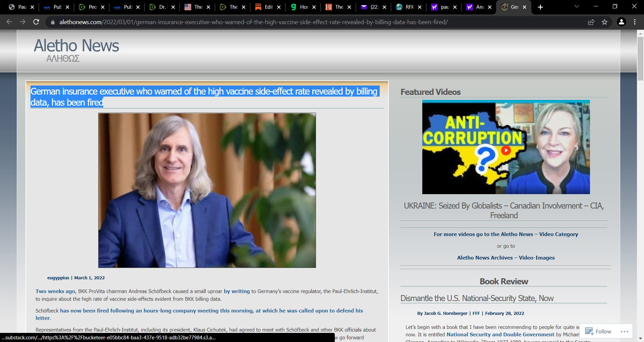Open 'UKRAINE: Seized By Globalists' video title
The height and width of the screenshot is (342, 644).
(x=504, y=210)
